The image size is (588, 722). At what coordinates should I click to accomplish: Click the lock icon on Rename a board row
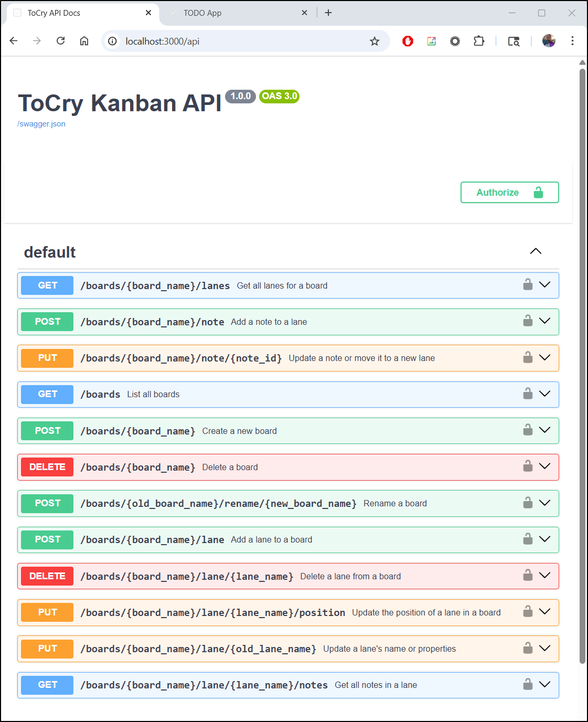coord(528,503)
